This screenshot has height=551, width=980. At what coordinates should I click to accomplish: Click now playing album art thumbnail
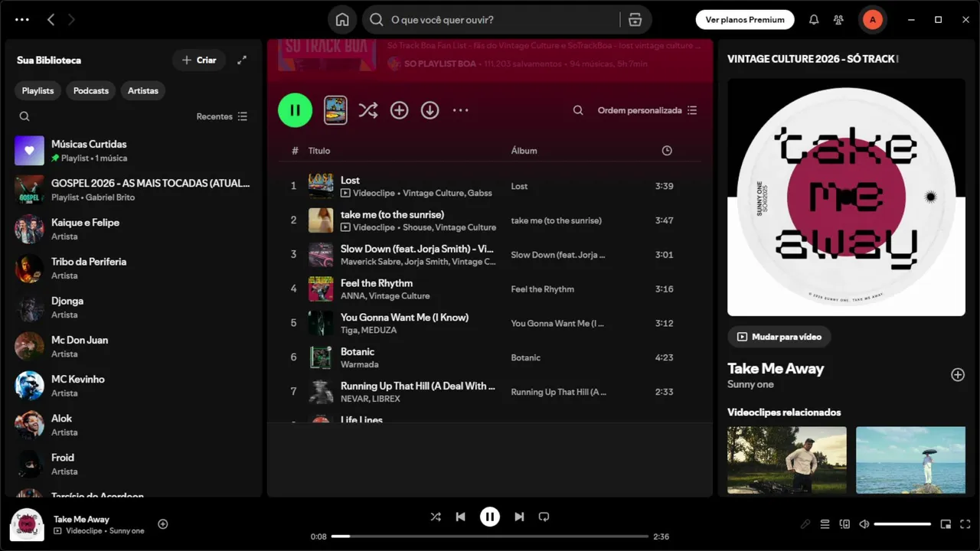point(27,525)
